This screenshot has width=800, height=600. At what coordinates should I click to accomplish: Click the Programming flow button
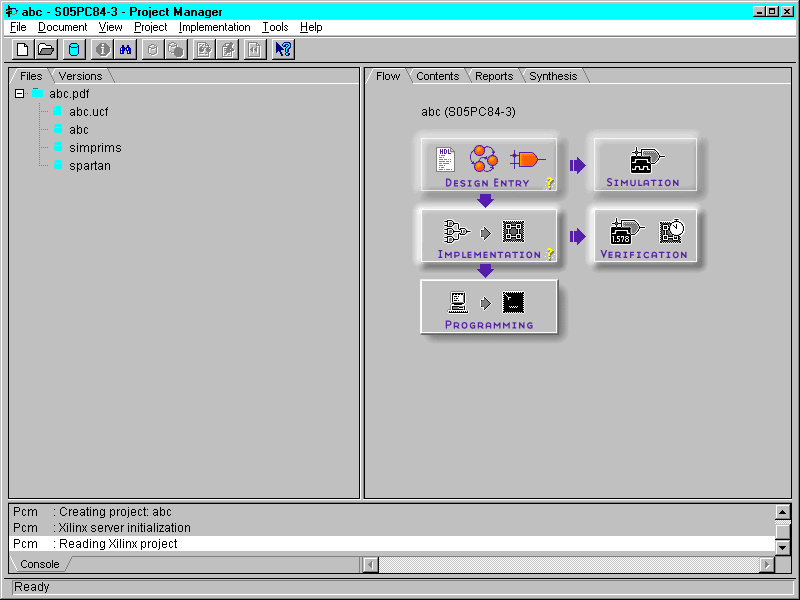(x=489, y=307)
